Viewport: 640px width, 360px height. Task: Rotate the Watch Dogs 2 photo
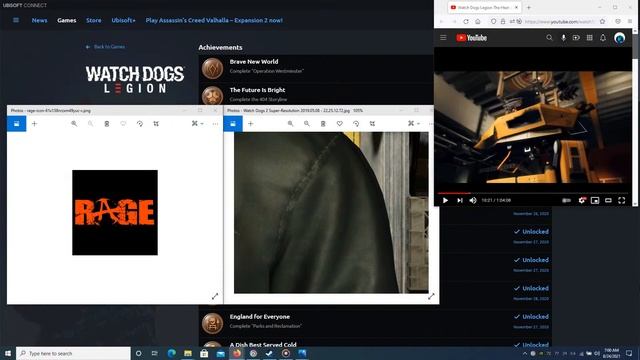coord(356,124)
